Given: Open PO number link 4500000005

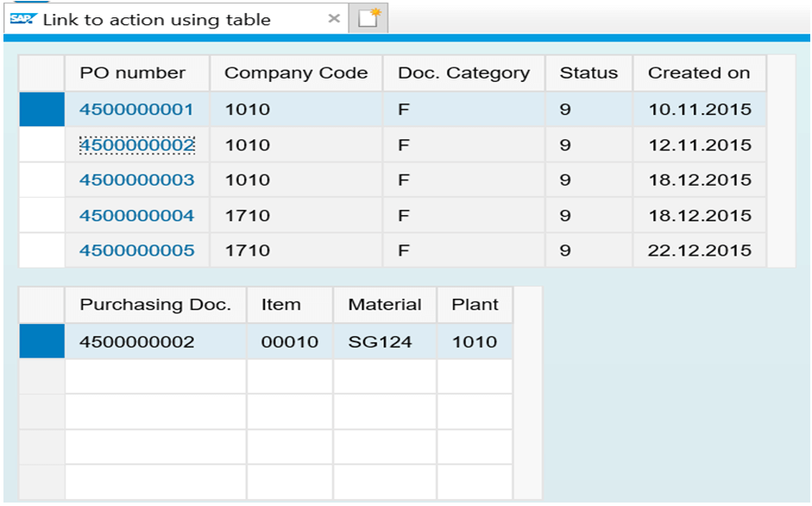Looking at the screenshot, I should pos(136,250).
